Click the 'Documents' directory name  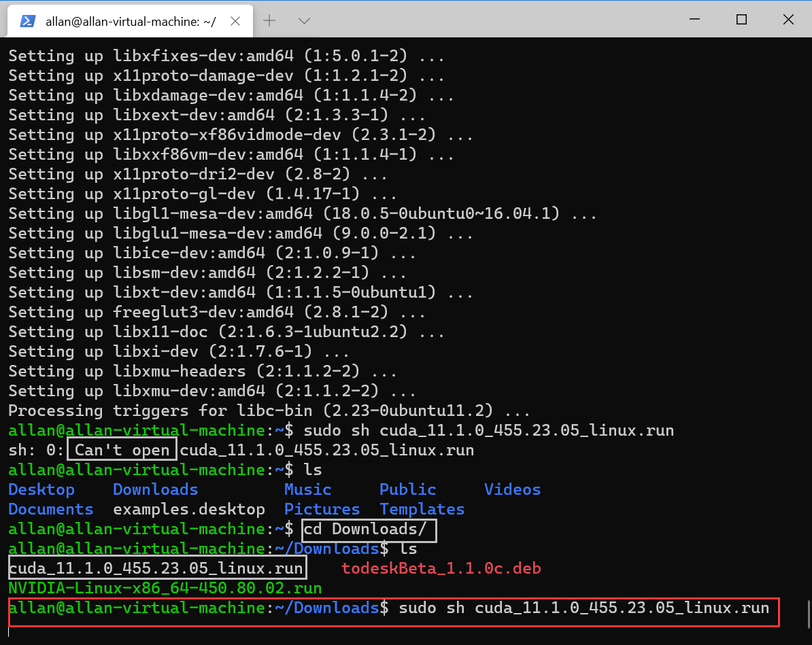[51, 509]
